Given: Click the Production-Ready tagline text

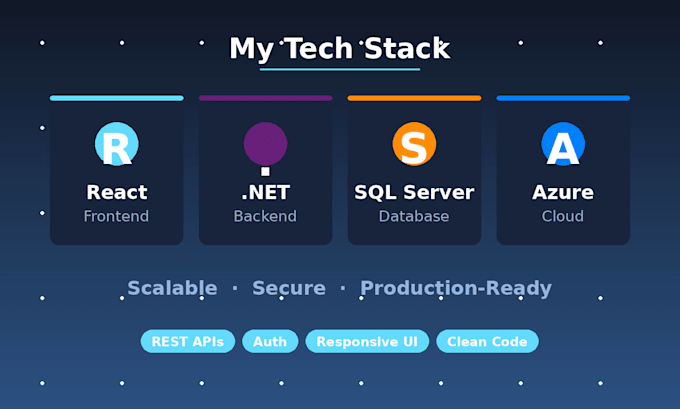Looking at the screenshot, I should [456, 289].
